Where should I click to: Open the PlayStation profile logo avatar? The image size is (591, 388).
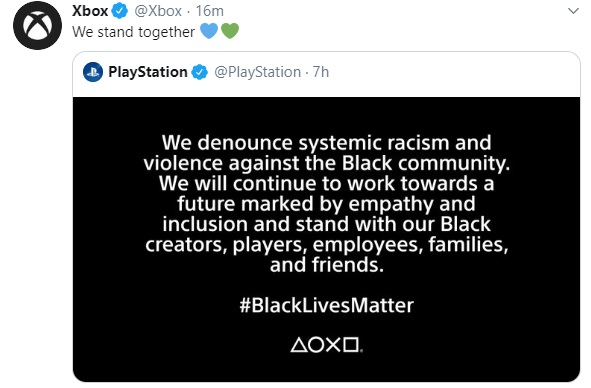pos(93,72)
